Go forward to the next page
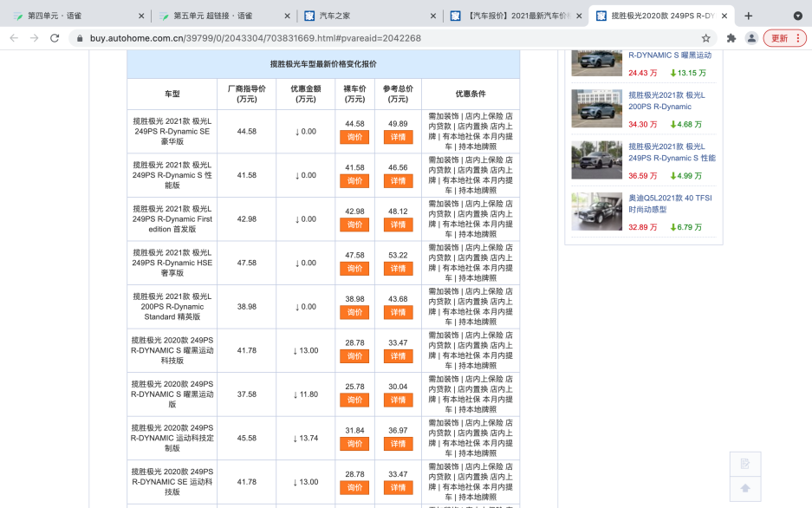This screenshot has height=508, width=812. tap(34, 38)
